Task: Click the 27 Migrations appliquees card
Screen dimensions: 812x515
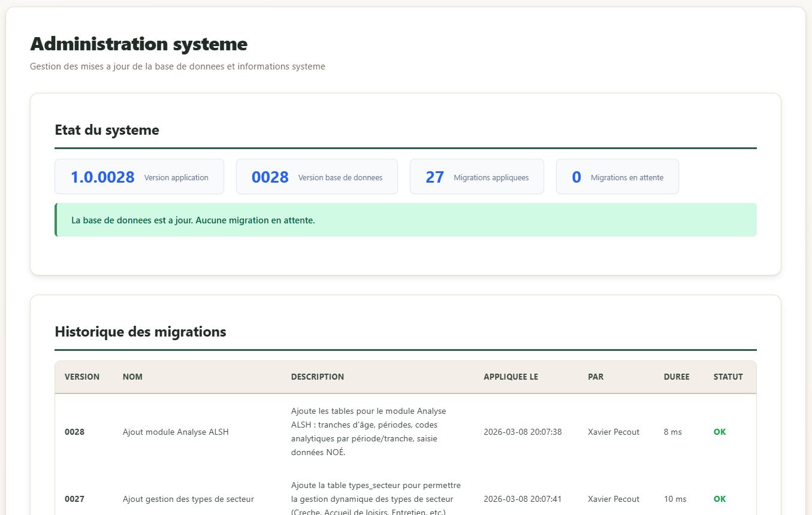Action: tap(476, 177)
